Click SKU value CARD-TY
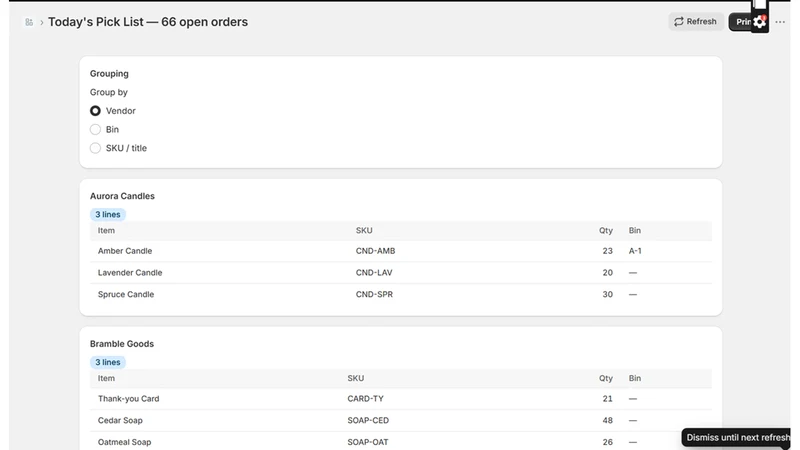800x450 pixels. (365, 398)
